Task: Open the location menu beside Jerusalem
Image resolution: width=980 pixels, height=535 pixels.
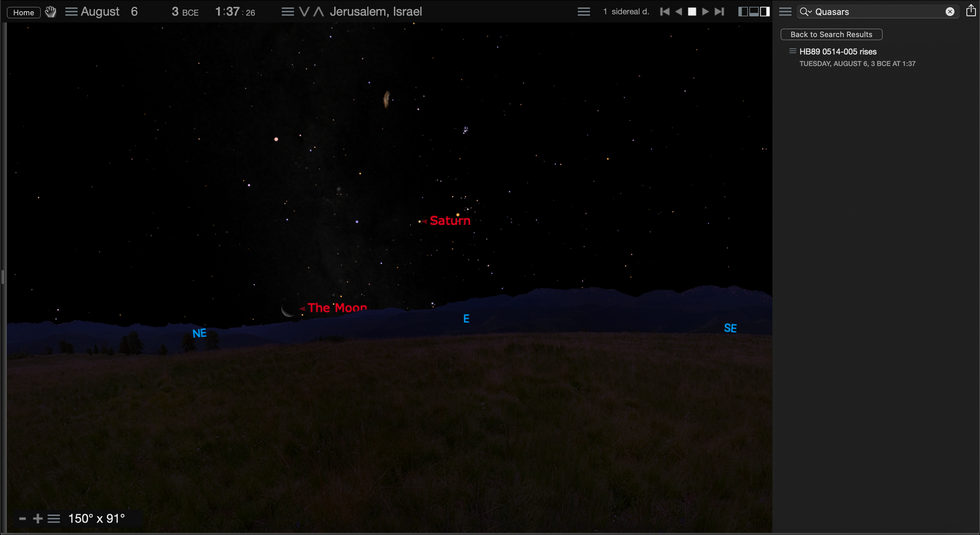Action: [x=288, y=12]
